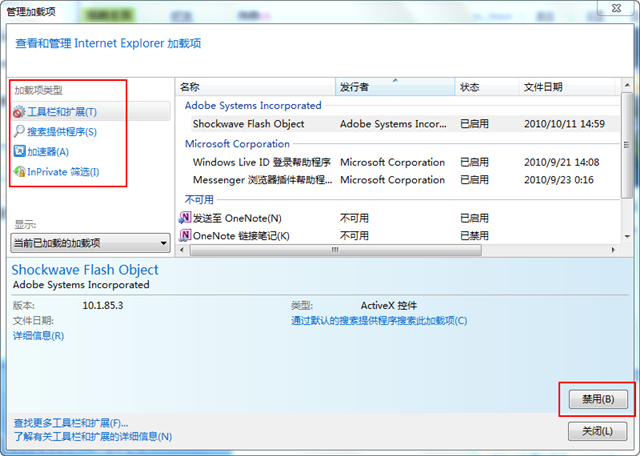The height and width of the screenshot is (456, 640).
Task: Click the 2010/9/21 14:08 date cell
Action: click(x=562, y=162)
